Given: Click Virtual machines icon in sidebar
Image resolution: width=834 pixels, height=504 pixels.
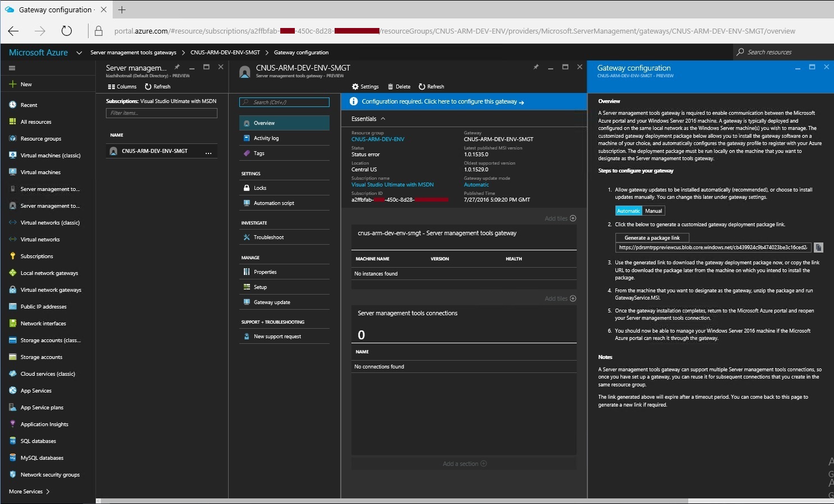Looking at the screenshot, I should click(x=12, y=172).
